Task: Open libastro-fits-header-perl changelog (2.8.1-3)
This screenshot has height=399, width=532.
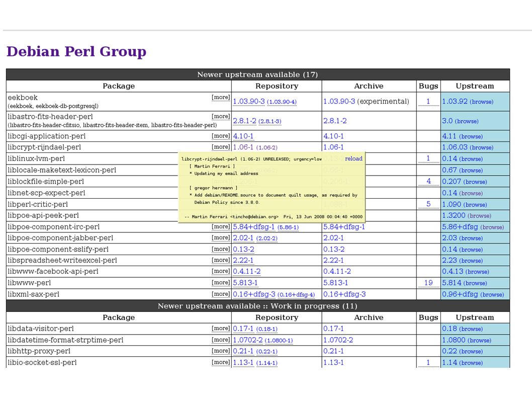Action: (x=270, y=121)
